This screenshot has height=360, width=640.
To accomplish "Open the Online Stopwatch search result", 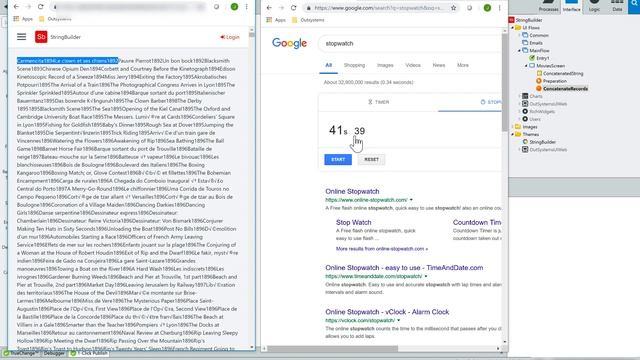I will (x=352, y=191).
